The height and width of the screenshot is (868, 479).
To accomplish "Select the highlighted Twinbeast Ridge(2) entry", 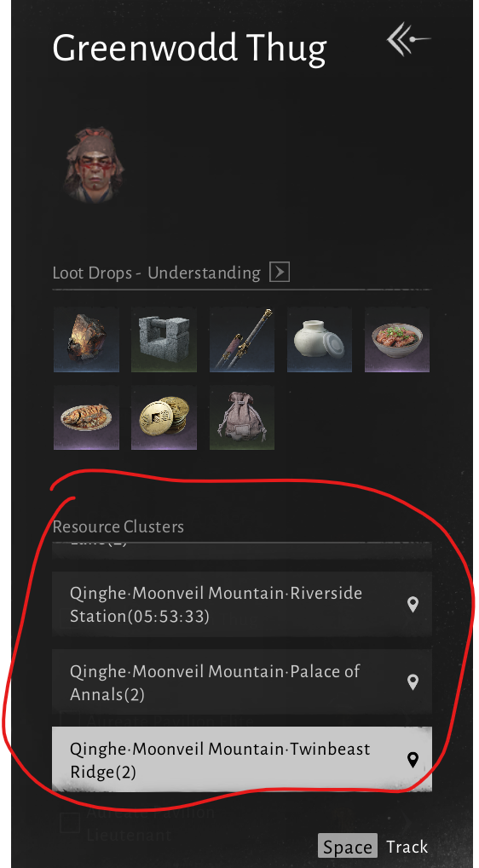I will click(x=242, y=760).
